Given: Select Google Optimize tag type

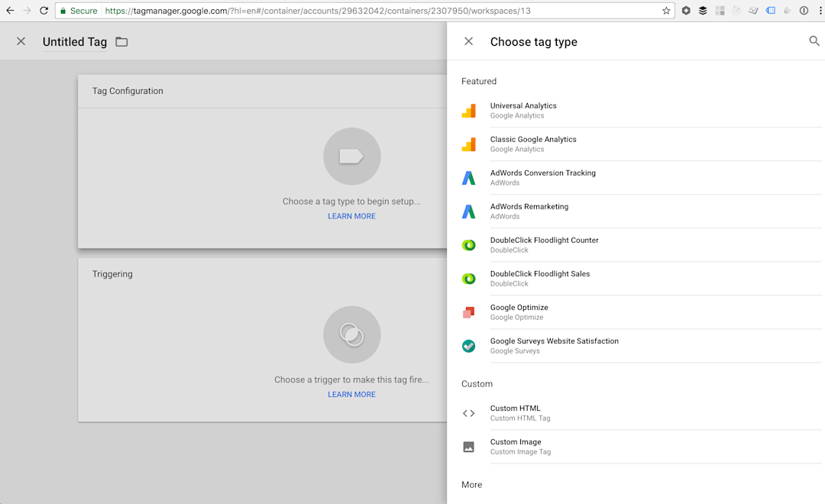Looking at the screenshot, I should (642, 312).
